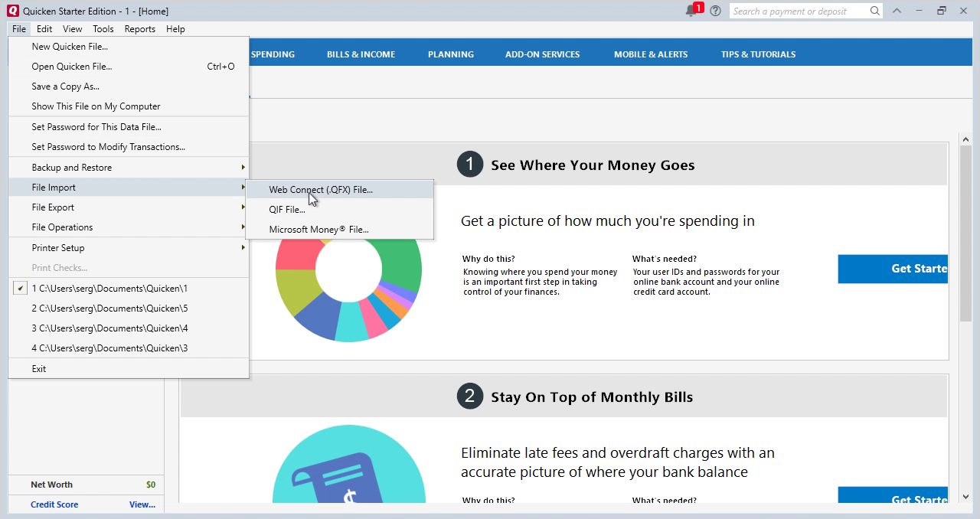Switch to the Bills & Income tab
Screen dimensions: 980x519
pyautogui.click(x=361, y=54)
